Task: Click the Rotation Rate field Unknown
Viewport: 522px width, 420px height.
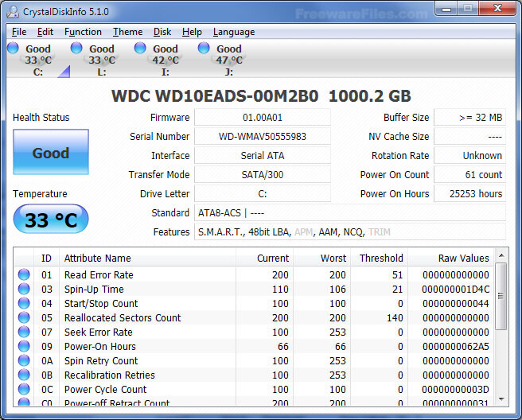Action: coord(469,155)
